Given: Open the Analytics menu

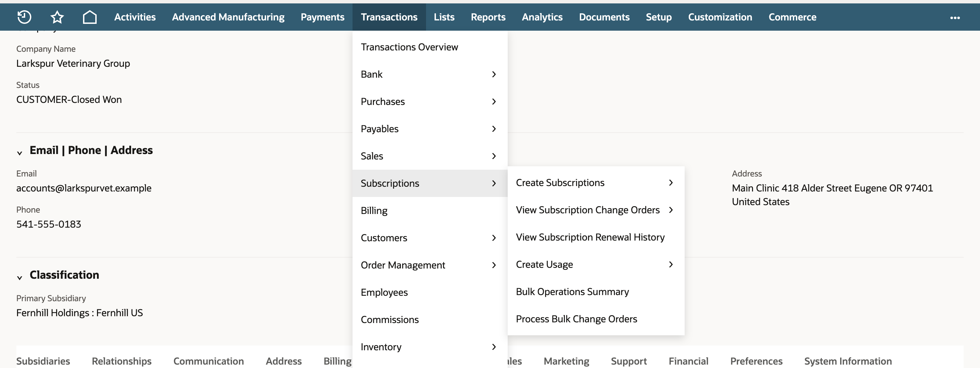Looking at the screenshot, I should (542, 17).
